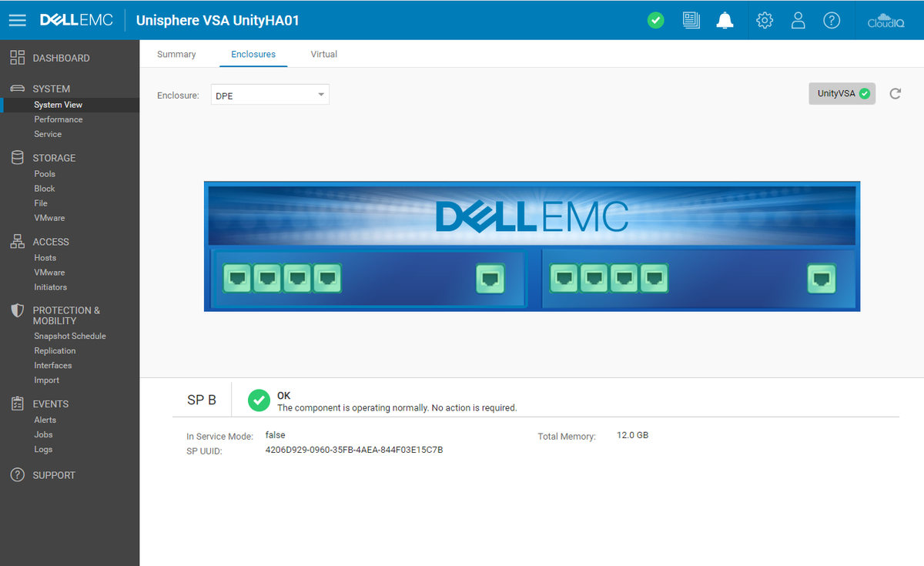Select third Ethernet port on right SP
The height and width of the screenshot is (566, 924).
click(624, 278)
